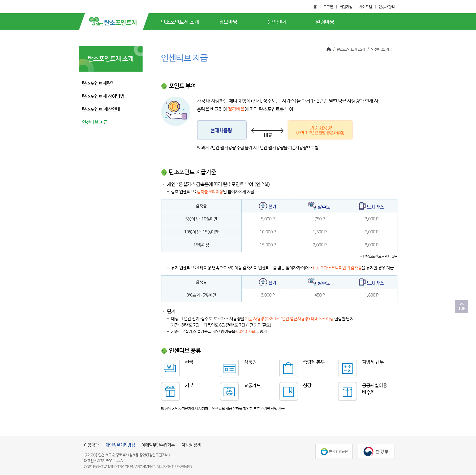Click the home icon in breadcrumb
Screen dimensions: 476x475
tap(328, 49)
